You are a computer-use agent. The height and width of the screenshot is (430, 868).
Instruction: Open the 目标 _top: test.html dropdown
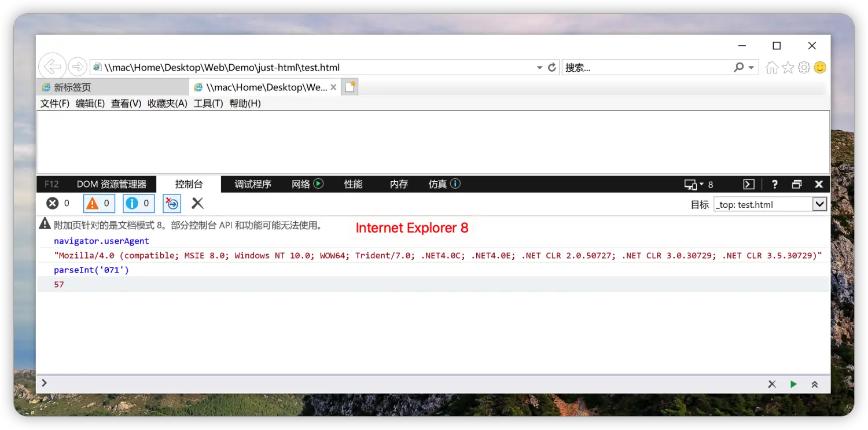coord(770,204)
